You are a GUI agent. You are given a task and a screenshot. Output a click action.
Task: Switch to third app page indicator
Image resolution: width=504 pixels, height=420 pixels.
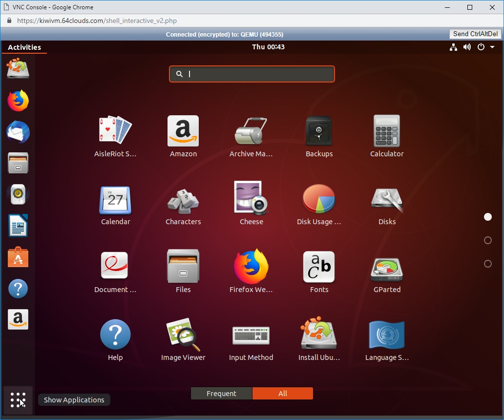487,264
